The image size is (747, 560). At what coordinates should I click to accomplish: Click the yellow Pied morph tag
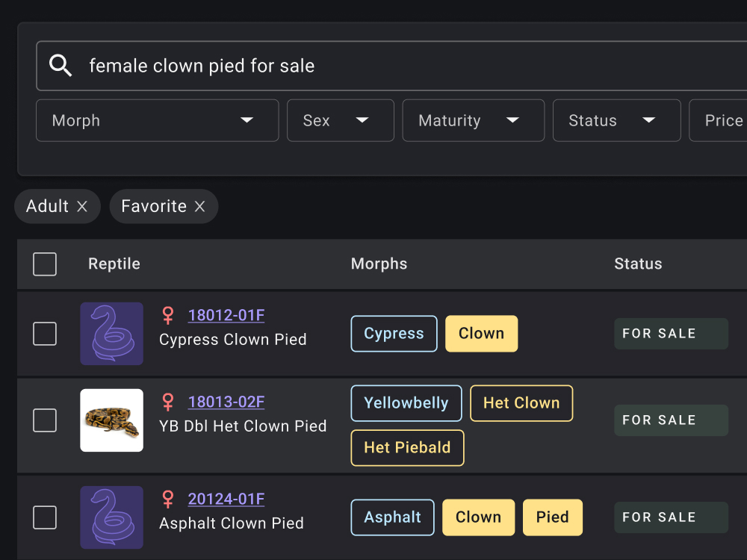tap(552, 517)
